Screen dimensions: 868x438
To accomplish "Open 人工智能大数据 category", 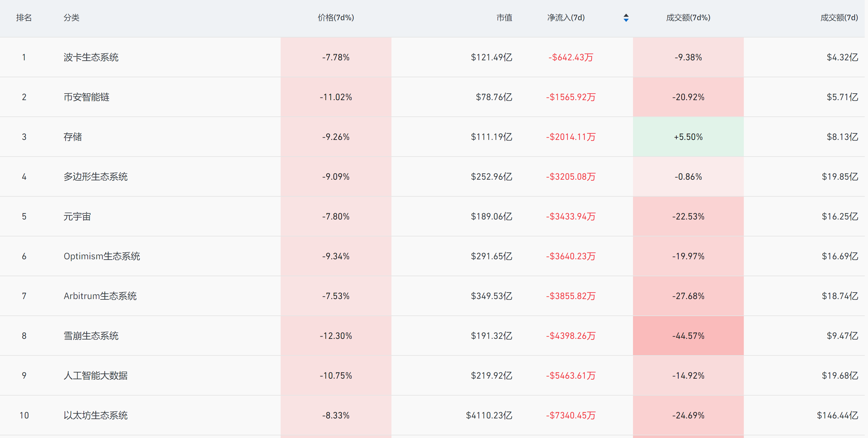I will 96,376.
